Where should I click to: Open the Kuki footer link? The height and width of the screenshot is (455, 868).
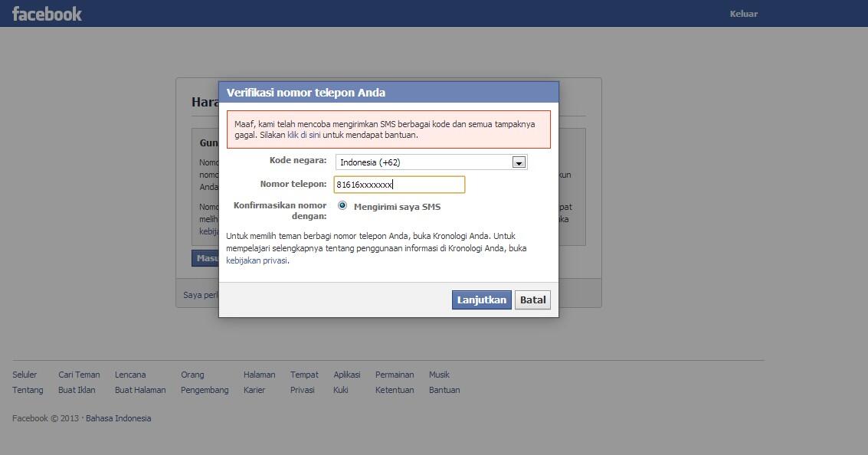[340, 390]
